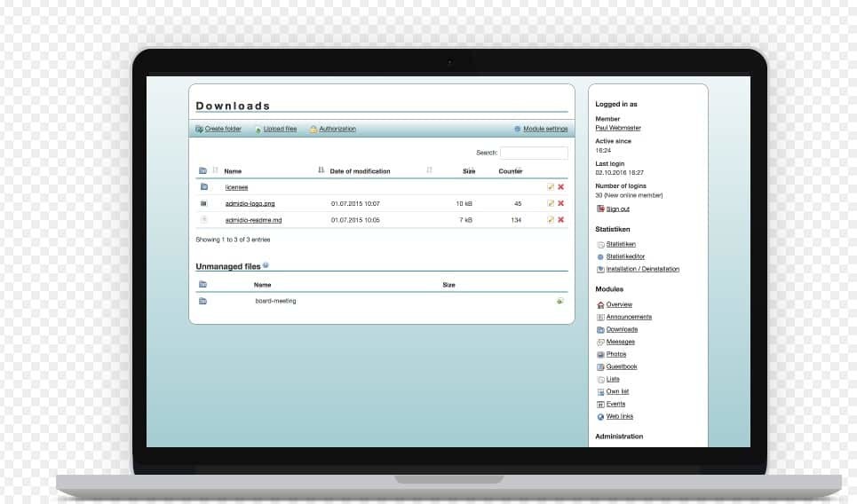Open the Announcements module

click(x=628, y=317)
